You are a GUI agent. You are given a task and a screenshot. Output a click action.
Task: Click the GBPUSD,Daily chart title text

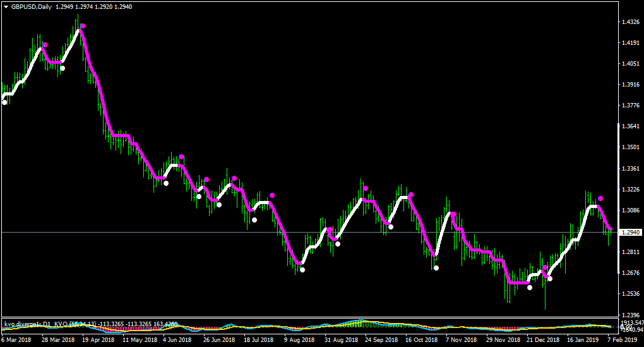tap(31, 7)
